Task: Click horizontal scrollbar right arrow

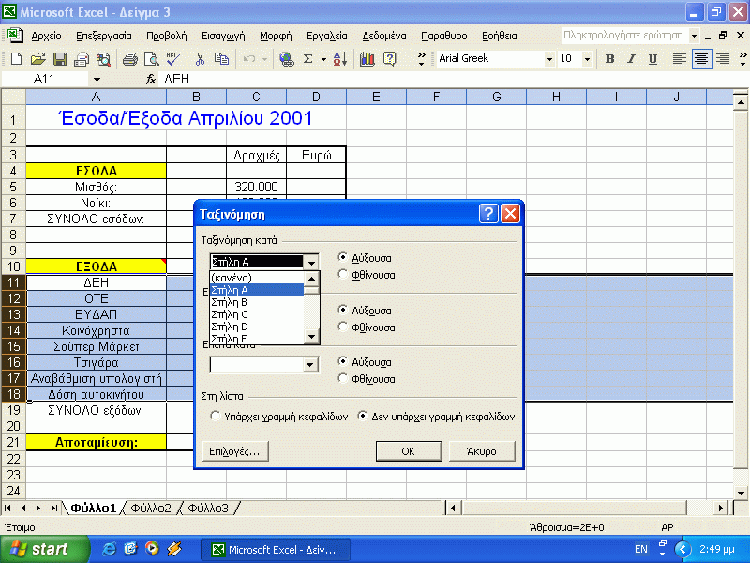Action: [720, 508]
